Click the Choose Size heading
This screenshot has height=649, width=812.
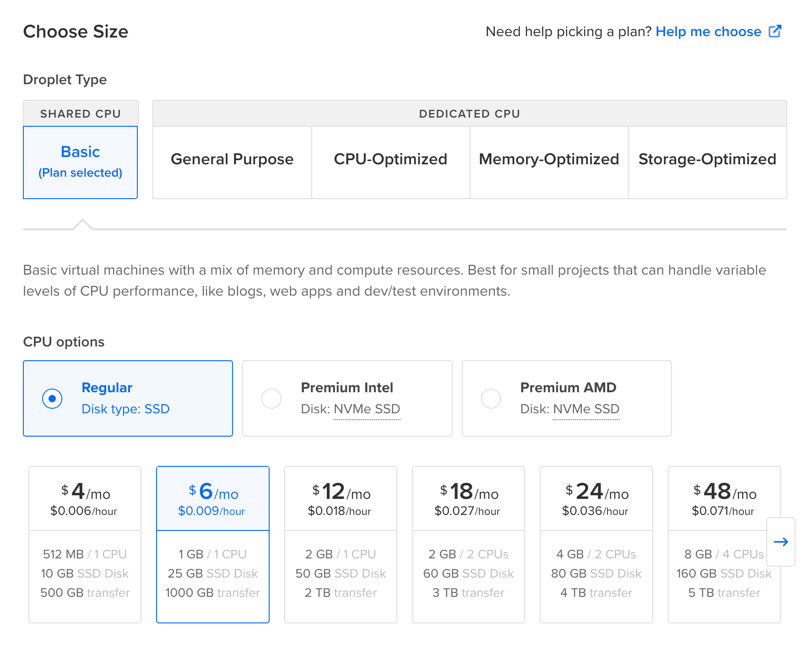76,32
